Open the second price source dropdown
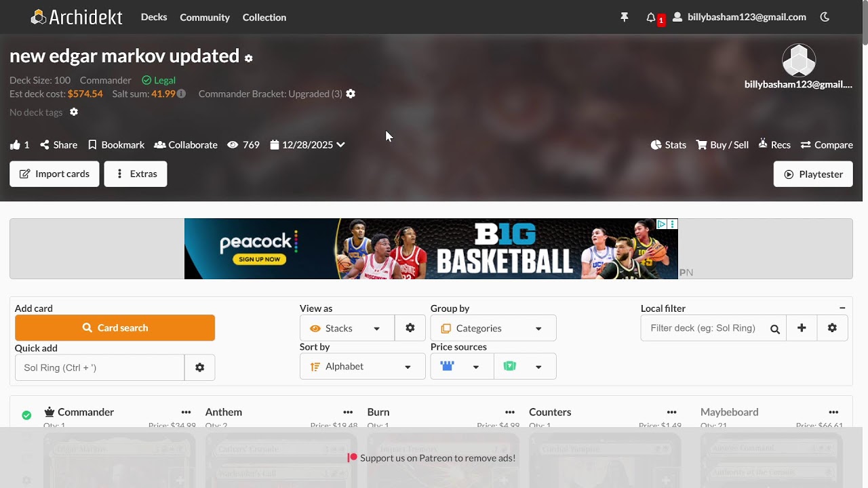The image size is (868, 488). tap(525, 367)
